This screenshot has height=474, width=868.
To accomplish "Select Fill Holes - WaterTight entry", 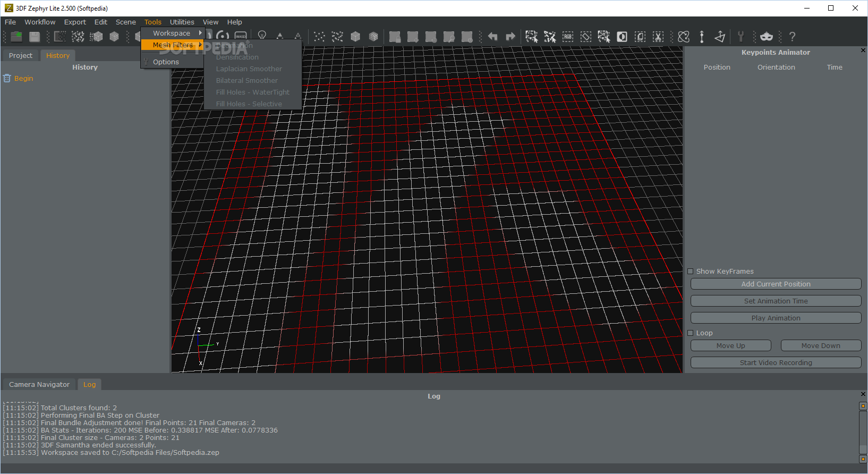I will (x=253, y=92).
